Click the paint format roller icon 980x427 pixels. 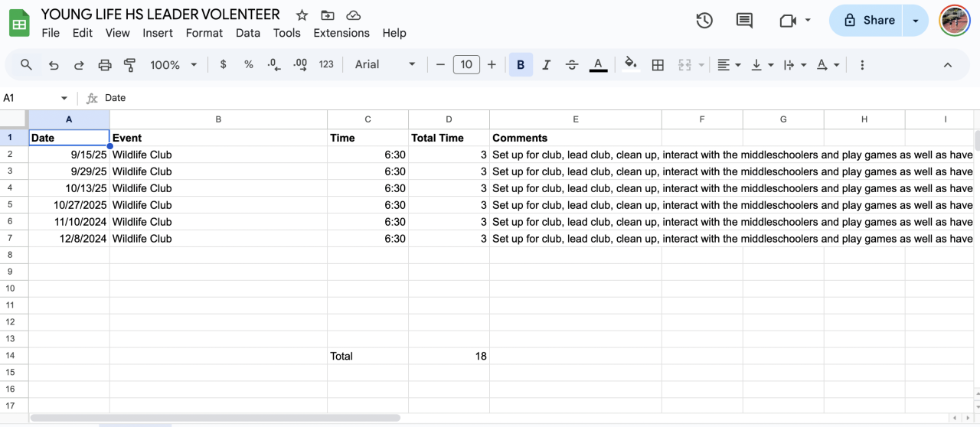tap(129, 65)
